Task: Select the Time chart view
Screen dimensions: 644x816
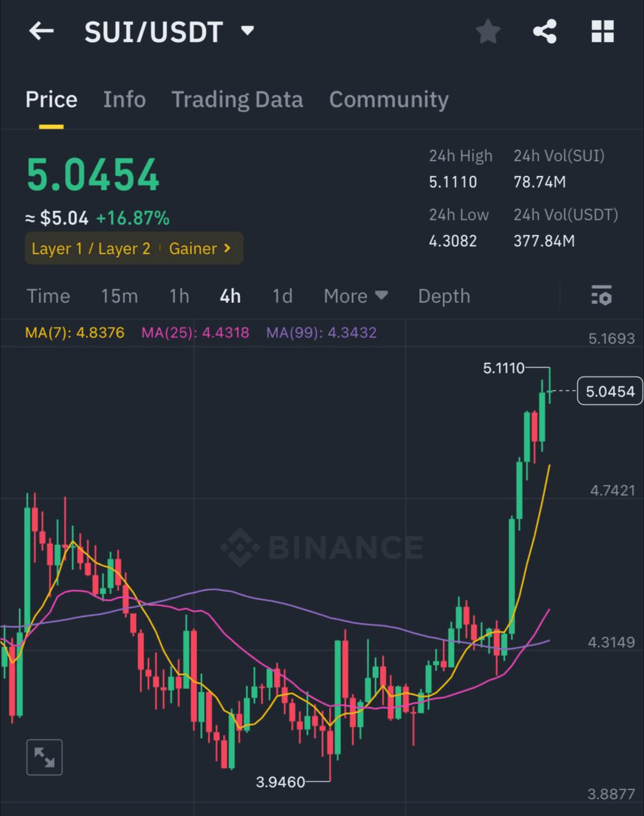Action: [x=48, y=296]
